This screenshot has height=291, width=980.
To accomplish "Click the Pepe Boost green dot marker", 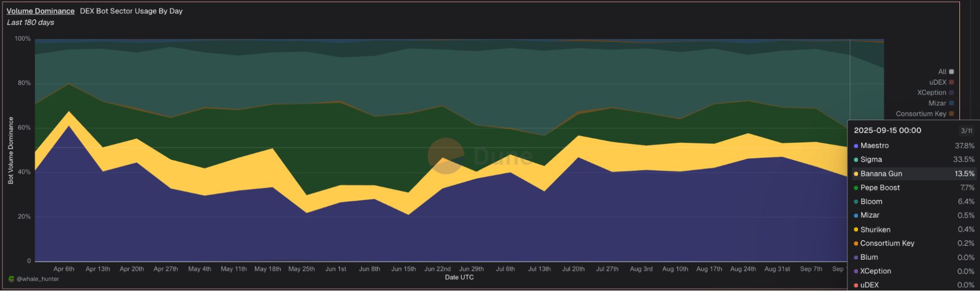I will pyautogui.click(x=856, y=188).
